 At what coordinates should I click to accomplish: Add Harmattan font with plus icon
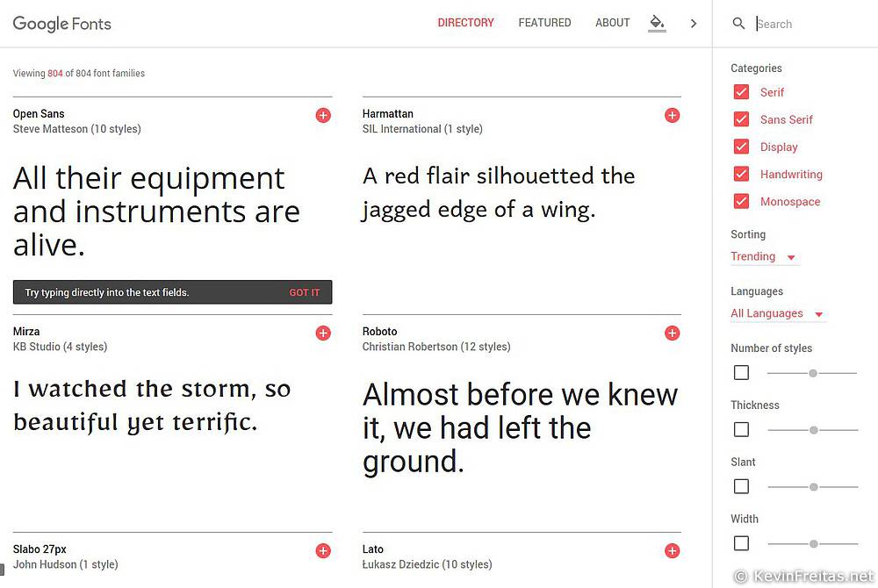point(672,115)
